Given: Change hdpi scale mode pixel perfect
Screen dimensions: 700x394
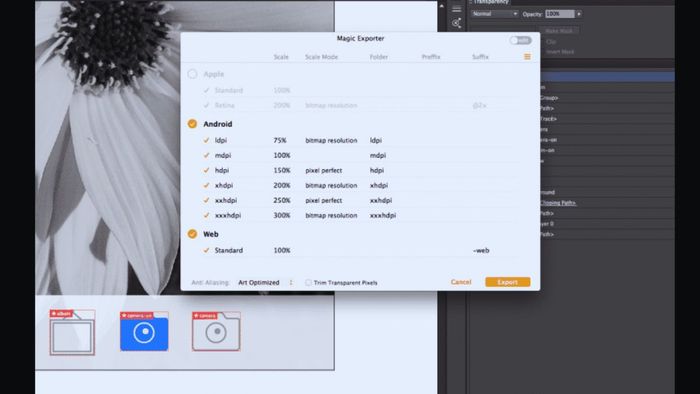Looking at the screenshot, I should pos(324,170).
